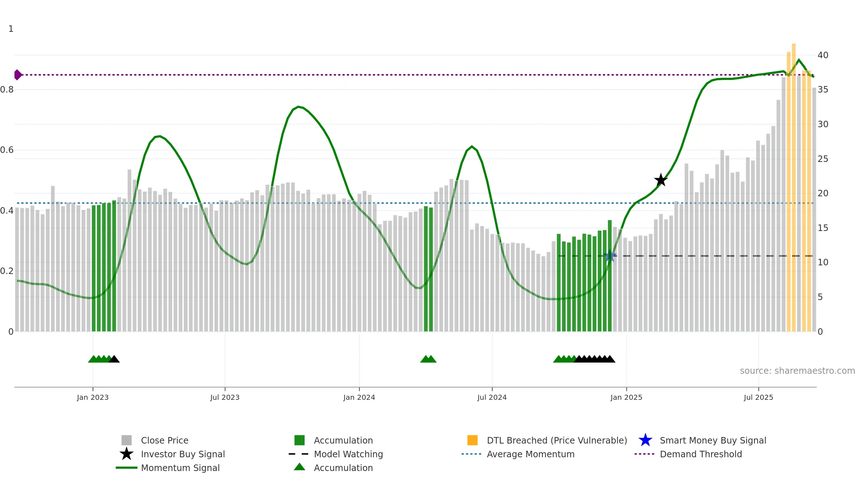Click the Average Momentum legend label
The width and height of the screenshot is (868, 488).
pos(531,454)
